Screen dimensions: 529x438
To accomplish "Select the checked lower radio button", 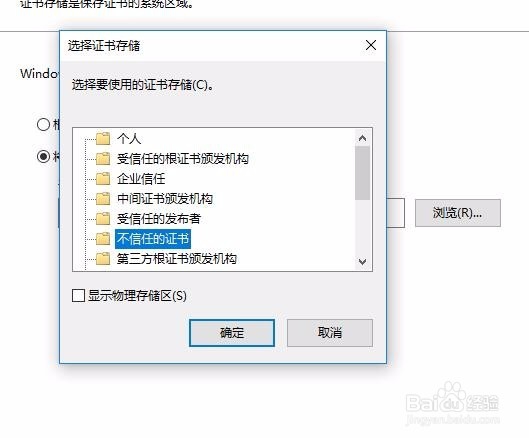I will (44, 156).
